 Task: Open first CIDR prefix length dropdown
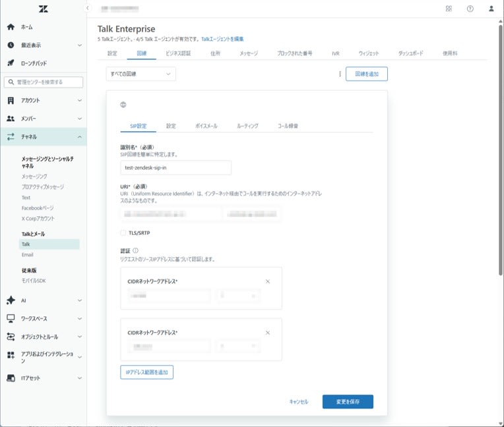click(x=239, y=296)
